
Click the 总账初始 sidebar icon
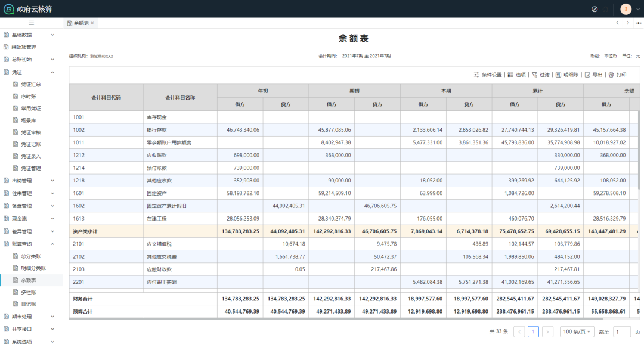(6, 60)
